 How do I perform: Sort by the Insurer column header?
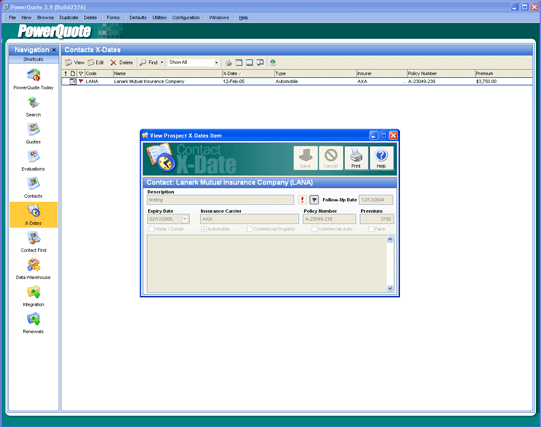click(382, 73)
